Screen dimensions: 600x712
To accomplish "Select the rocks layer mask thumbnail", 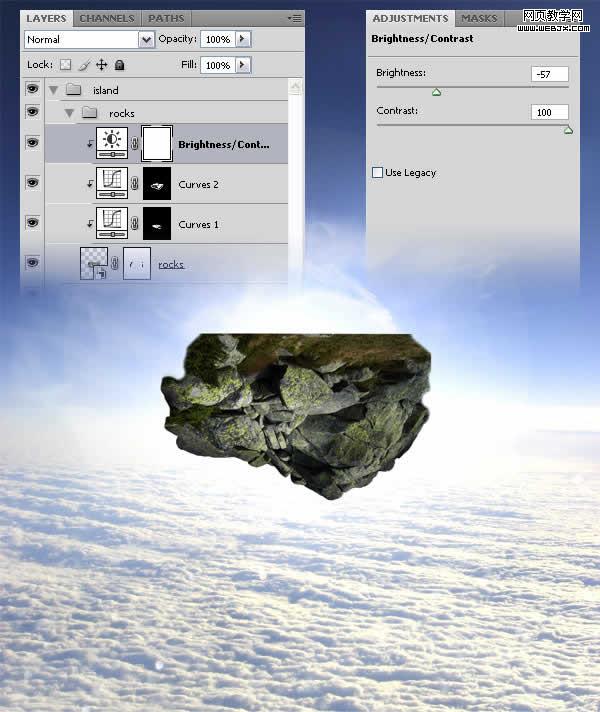I will click(137, 263).
